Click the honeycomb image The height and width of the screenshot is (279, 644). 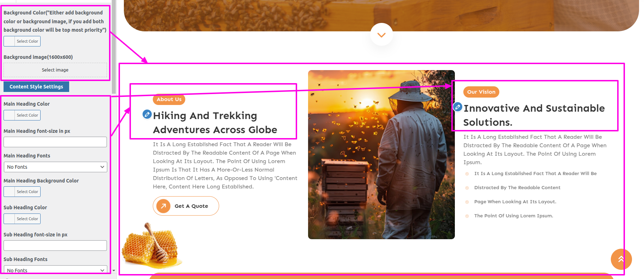151,247
